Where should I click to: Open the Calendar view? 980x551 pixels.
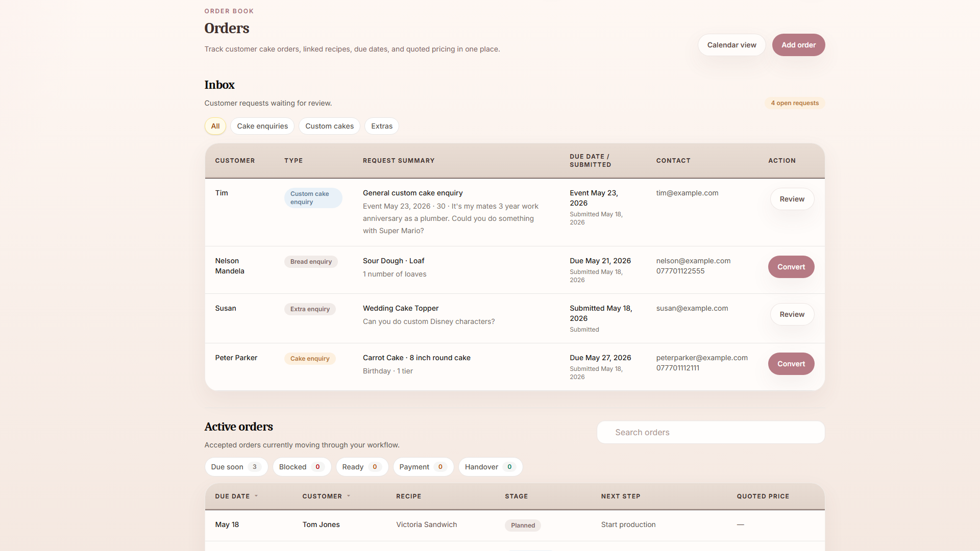click(731, 45)
